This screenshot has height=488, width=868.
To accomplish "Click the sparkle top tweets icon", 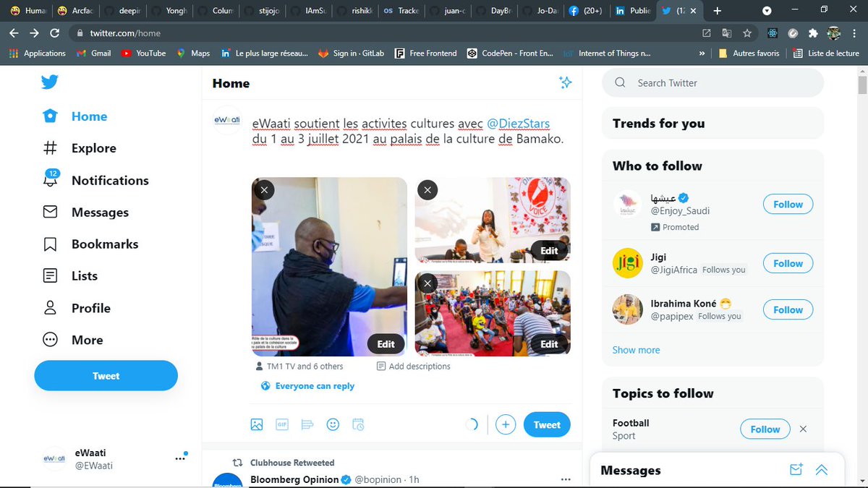I will tap(566, 82).
